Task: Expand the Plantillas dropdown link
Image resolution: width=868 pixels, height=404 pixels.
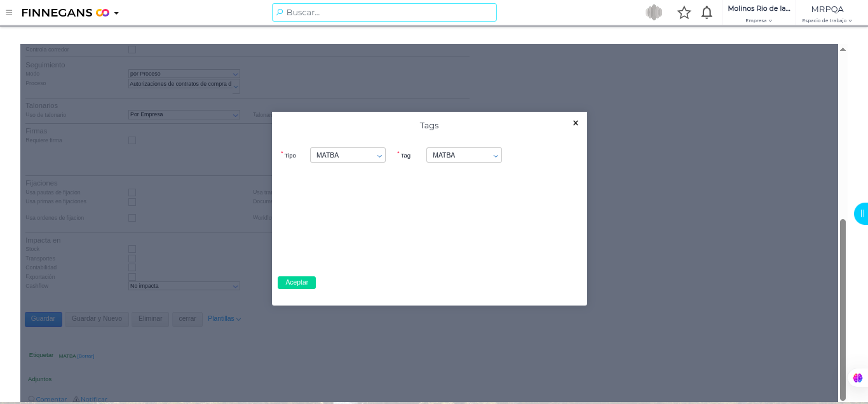Action: pos(224,319)
